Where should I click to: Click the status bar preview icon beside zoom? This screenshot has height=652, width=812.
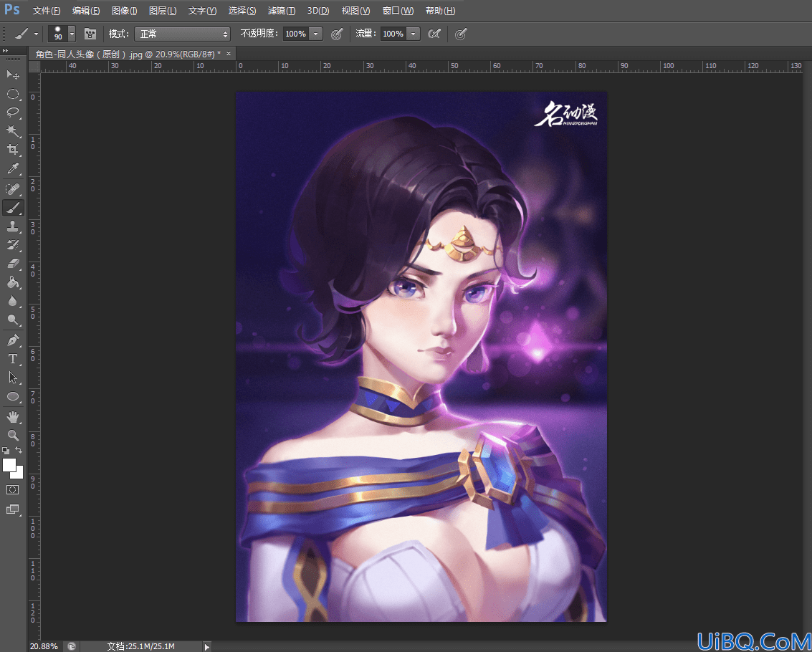pos(72,646)
